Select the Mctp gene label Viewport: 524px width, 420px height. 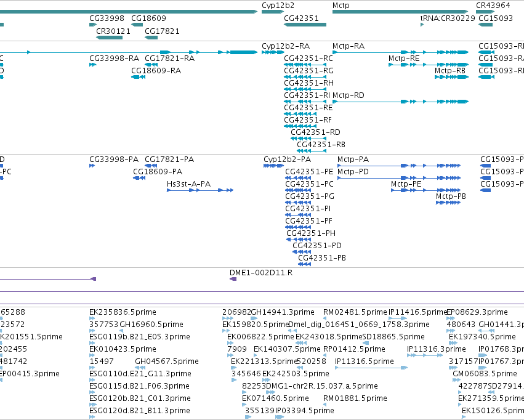[341, 6]
